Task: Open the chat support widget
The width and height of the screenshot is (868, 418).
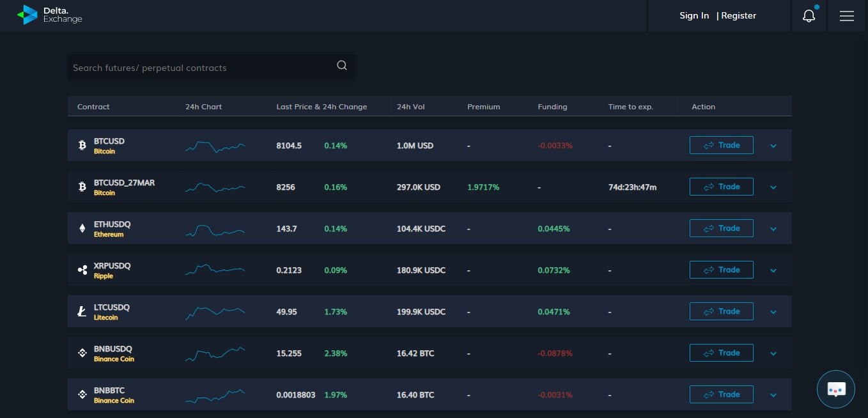Action: click(x=835, y=389)
